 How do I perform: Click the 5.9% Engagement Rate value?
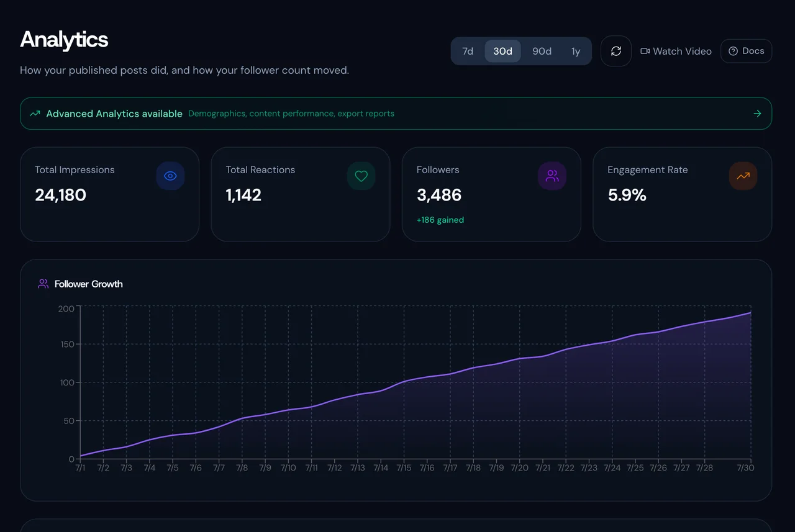point(627,195)
